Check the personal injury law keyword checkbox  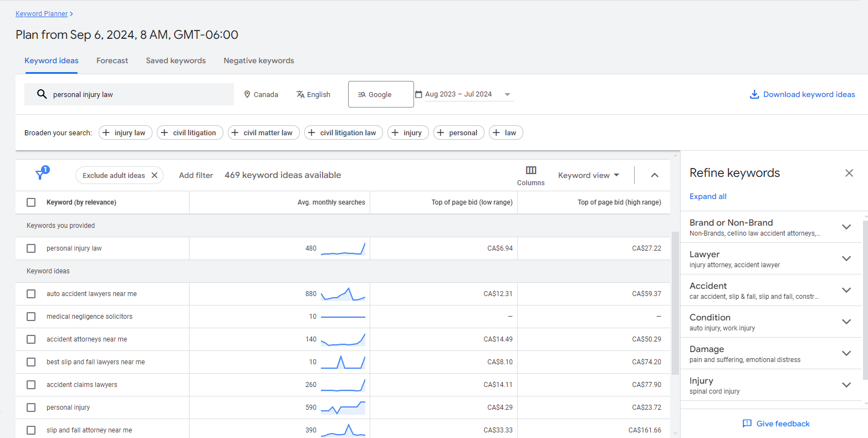point(31,248)
